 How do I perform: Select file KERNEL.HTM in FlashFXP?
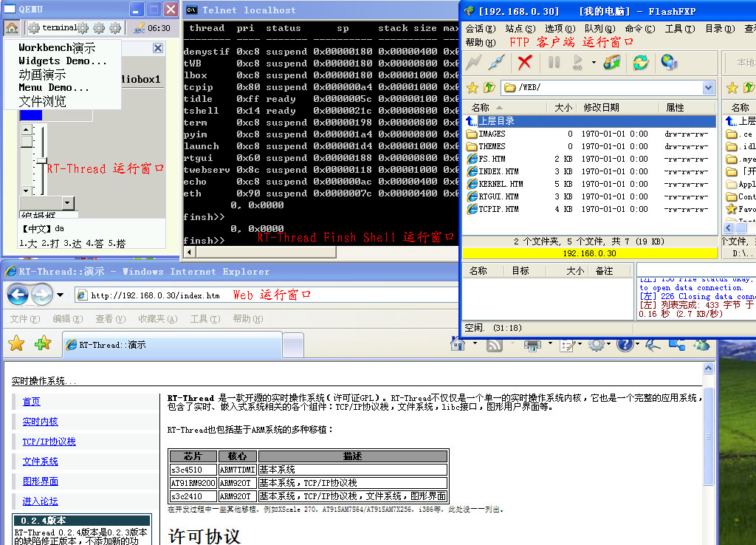pyautogui.click(x=495, y=184)
